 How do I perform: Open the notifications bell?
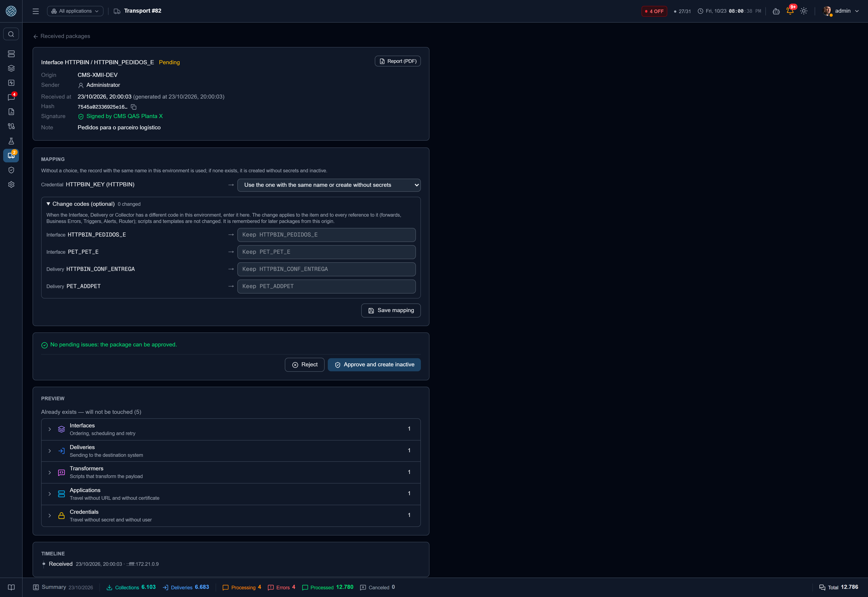click(790, 11)
